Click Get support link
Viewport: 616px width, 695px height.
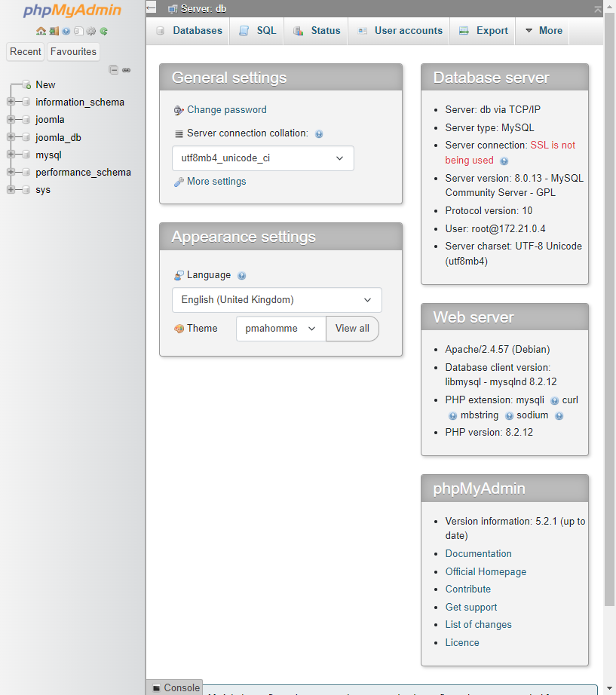[x=471, y=608]
